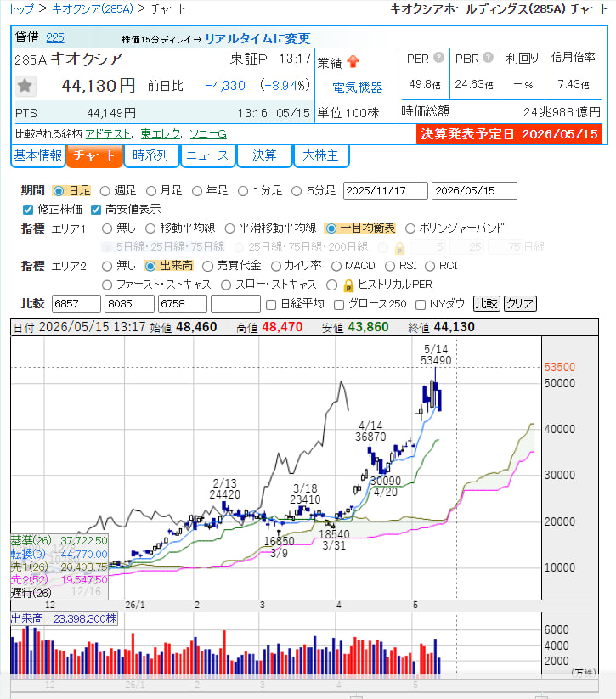Click the empty fourth comparison code field
Image resolution: width=616 pixels, height=699 pixels.
coord(235,304)
